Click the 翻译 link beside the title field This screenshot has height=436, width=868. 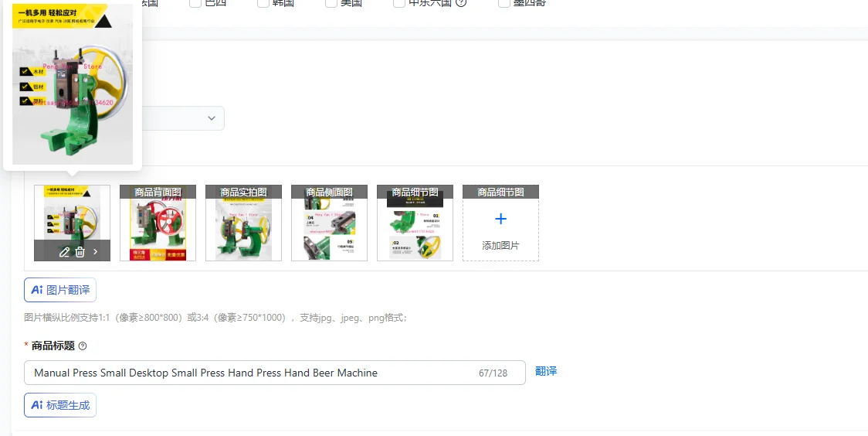546,371
